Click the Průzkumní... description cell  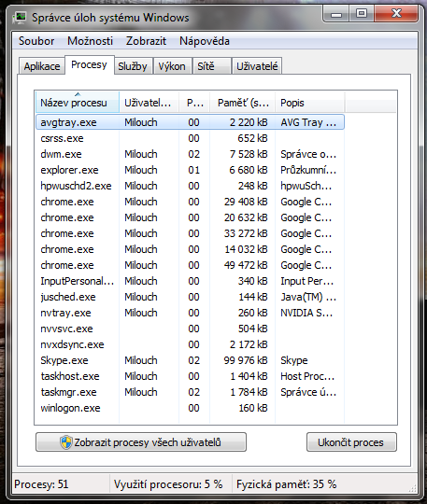[308, 170]
